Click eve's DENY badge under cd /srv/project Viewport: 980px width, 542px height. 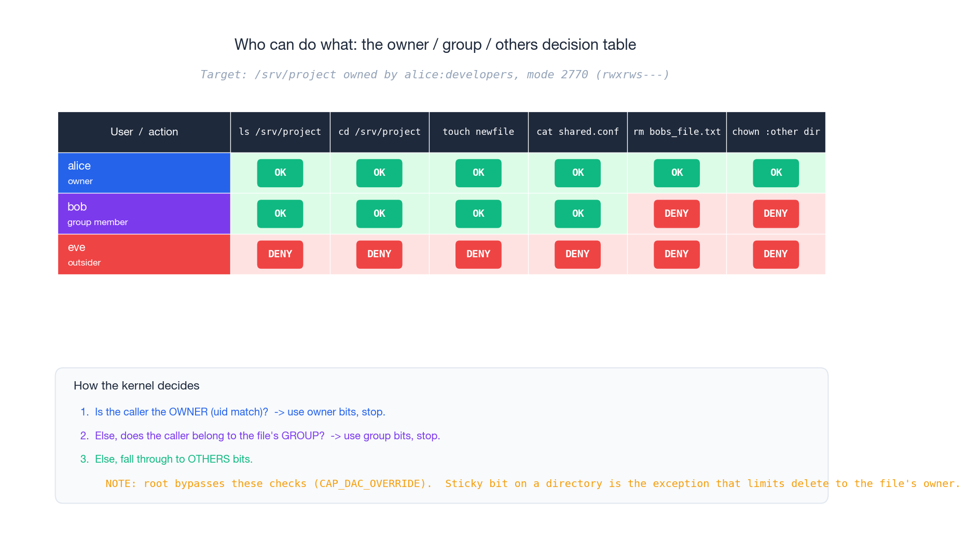(379, 254)
